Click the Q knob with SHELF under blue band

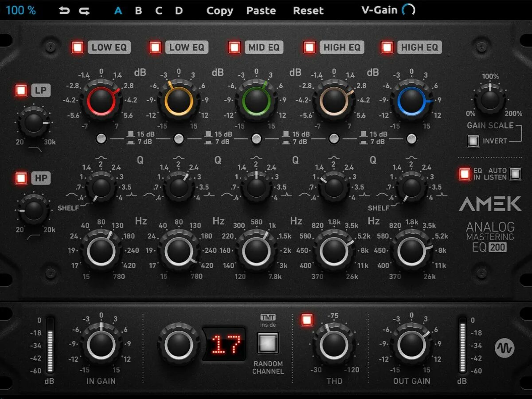click(x=411, y=187)
